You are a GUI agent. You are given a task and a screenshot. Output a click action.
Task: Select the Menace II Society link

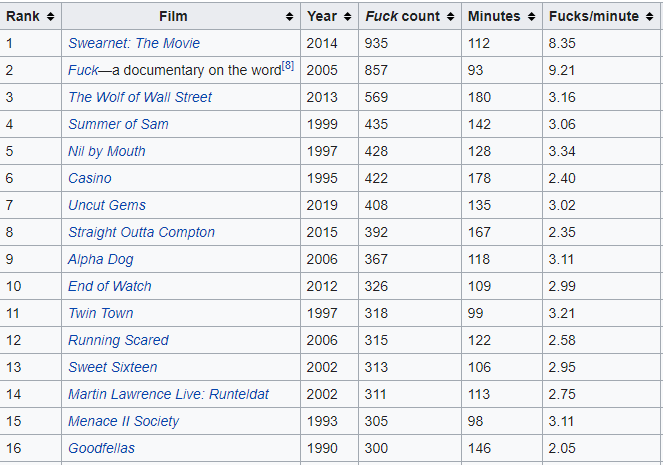tap(123, 421)
